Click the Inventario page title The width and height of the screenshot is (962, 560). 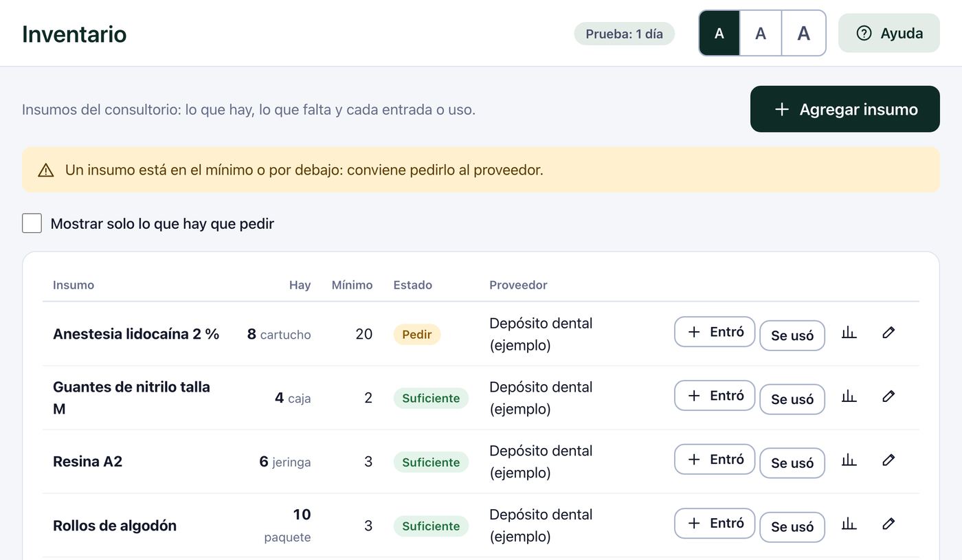click(x=74, y=34)
